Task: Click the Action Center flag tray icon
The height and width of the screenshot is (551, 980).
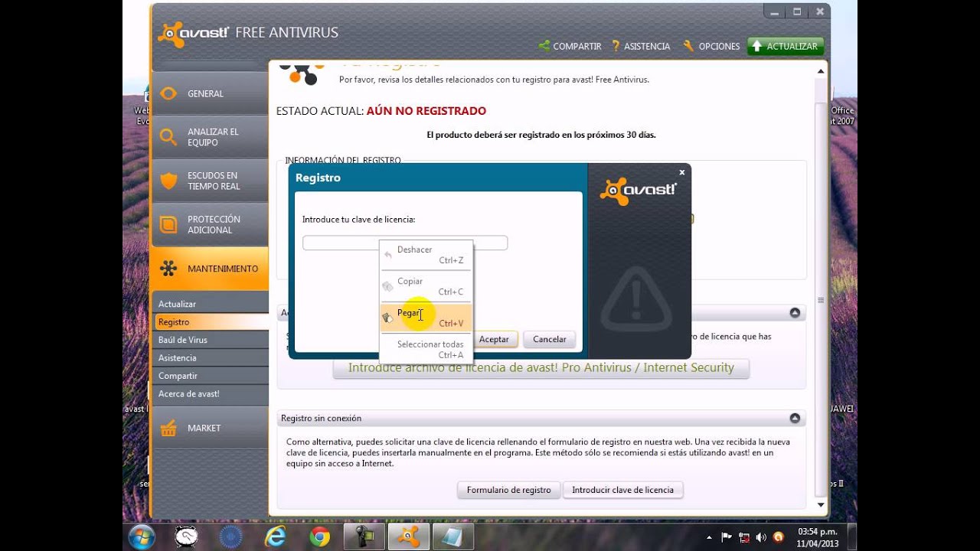Action: 727,537
